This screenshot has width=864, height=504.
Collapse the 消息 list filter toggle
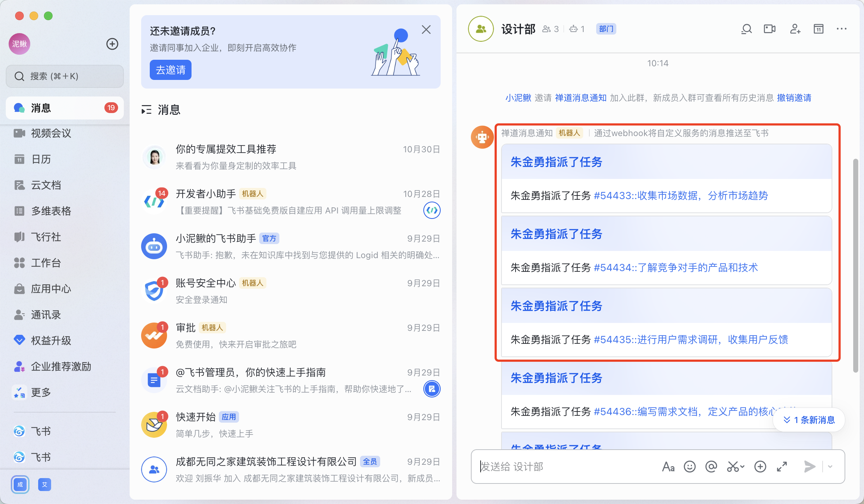[x=146, y=110]
